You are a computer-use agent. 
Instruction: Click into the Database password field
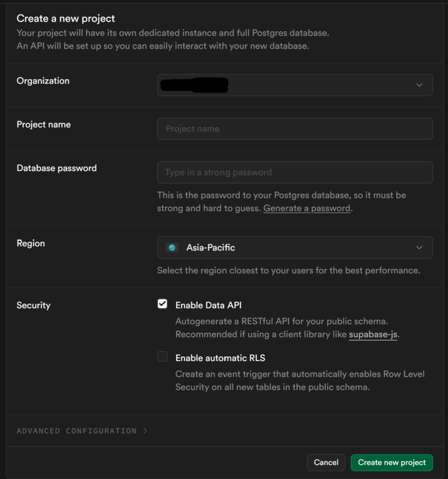click(x=295, y=172)
